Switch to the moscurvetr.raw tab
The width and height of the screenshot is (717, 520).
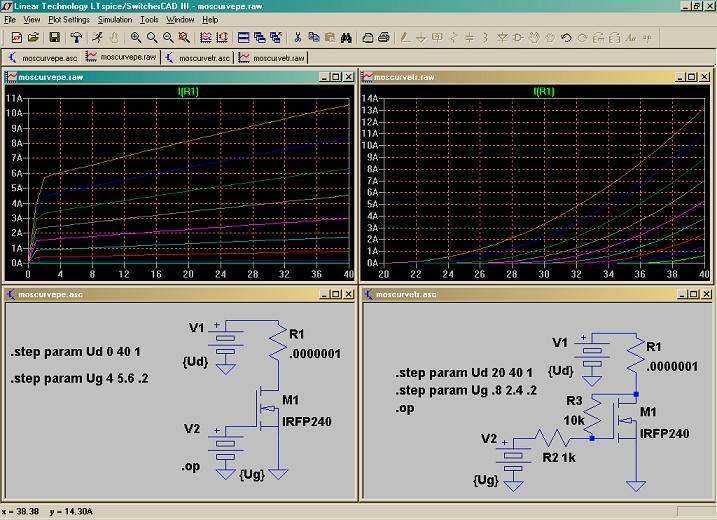[272, 58]
